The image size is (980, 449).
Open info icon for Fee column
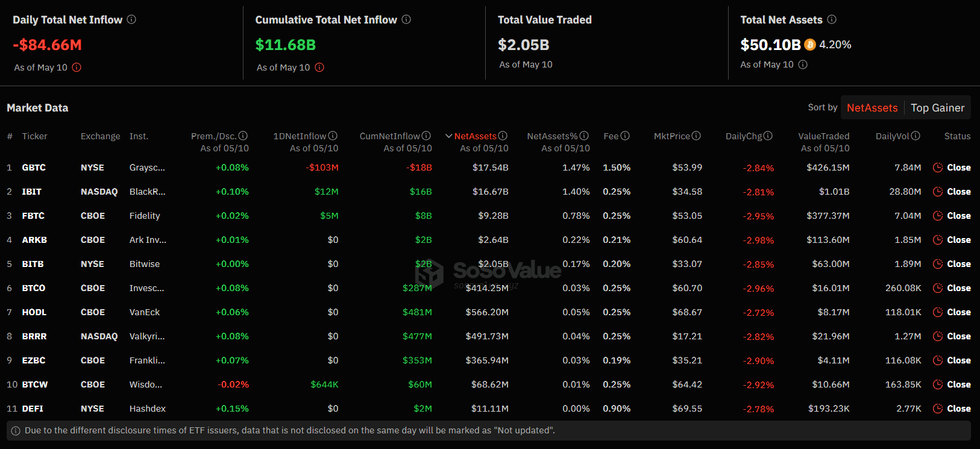625,136
